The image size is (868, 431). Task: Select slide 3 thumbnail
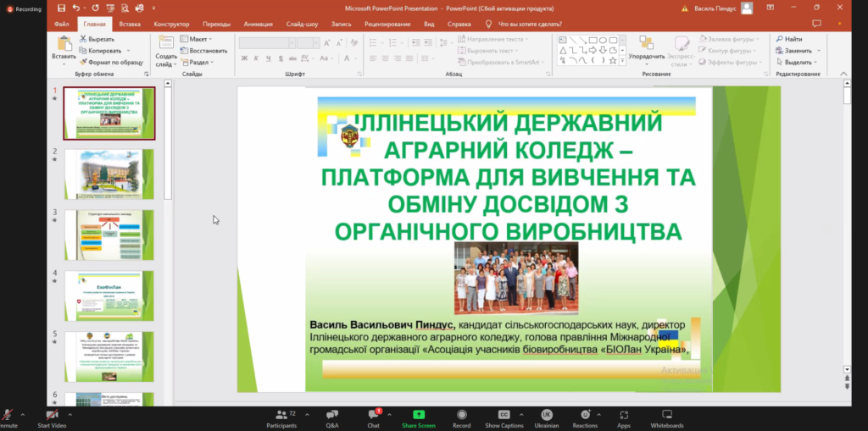[108, 233]
